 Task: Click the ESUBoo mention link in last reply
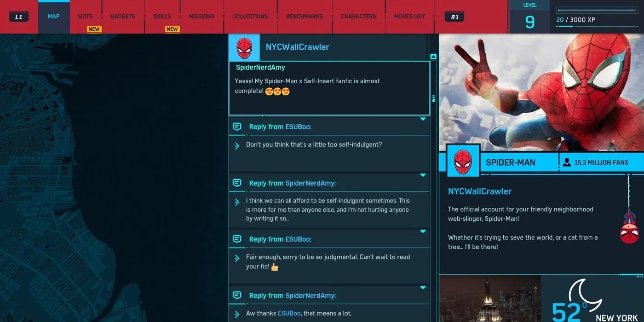click(x=289, y=313)
